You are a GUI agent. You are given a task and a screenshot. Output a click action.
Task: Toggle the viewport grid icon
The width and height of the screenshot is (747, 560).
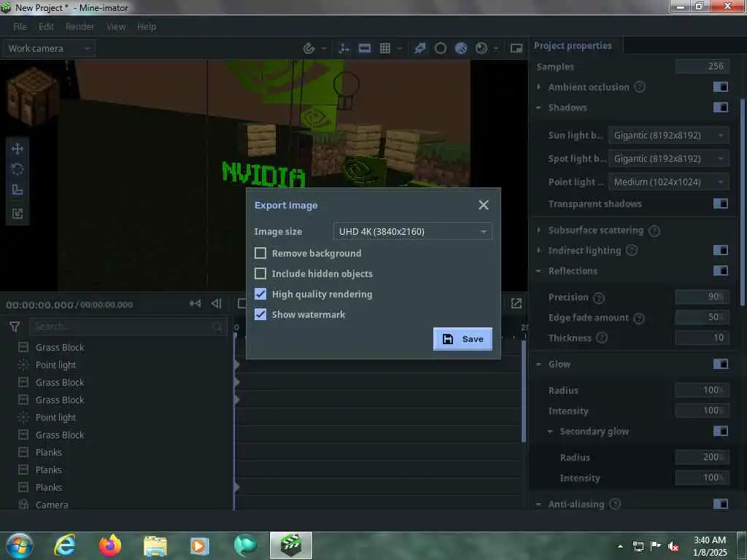(x=385, y=48)
